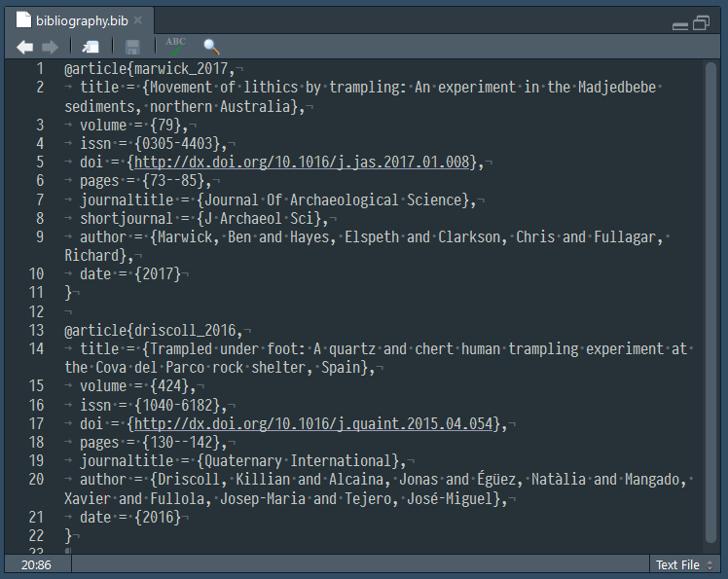Click the vertical scrollbar of editor
This screenshot has height=579, width=728.
(710, 292)
